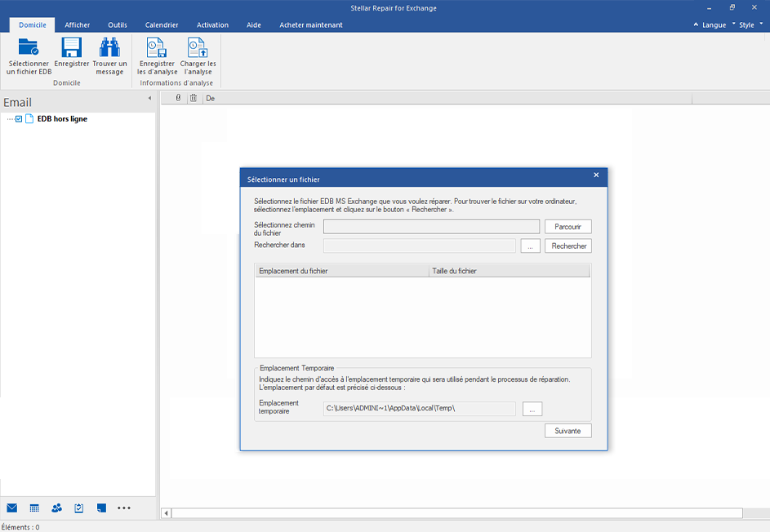Select the Domicile ribbon tab
The height and width of the screenshot is (532, 770).
point(33,25)
